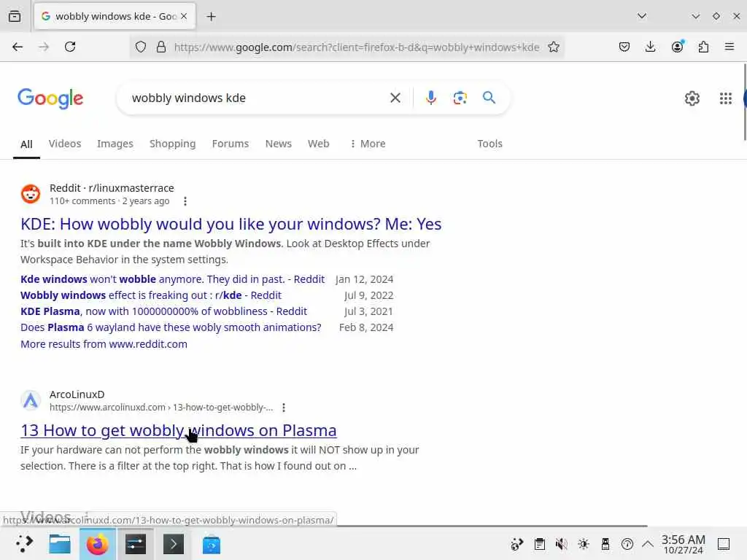Open System Settings from taskbar

point(136,544)
